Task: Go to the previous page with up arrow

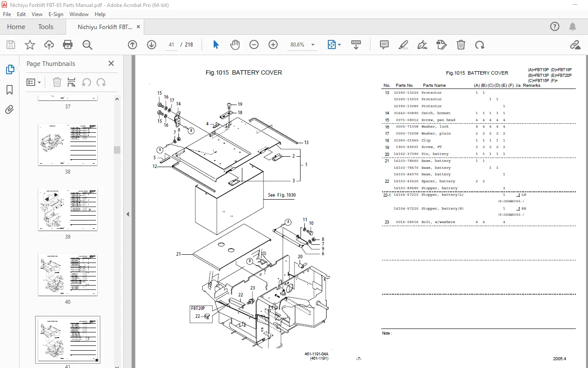Action: pyautogui.click(x=132, y=45)
